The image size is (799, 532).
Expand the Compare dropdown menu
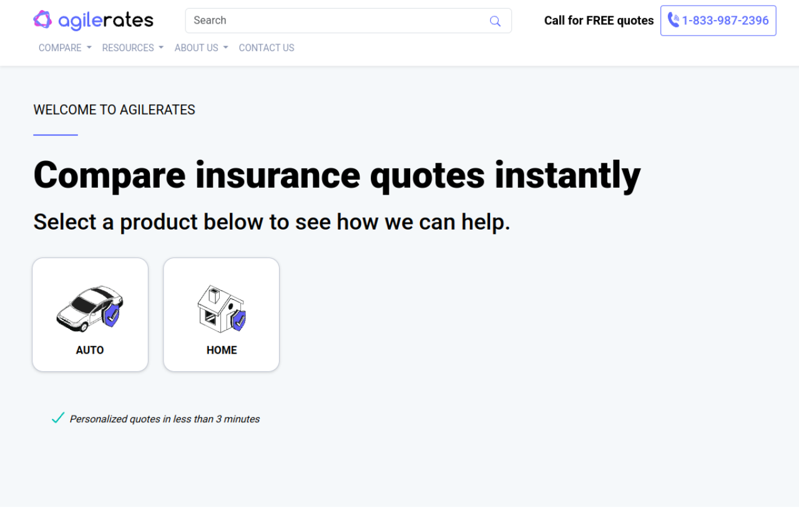[x=65, y=48]
